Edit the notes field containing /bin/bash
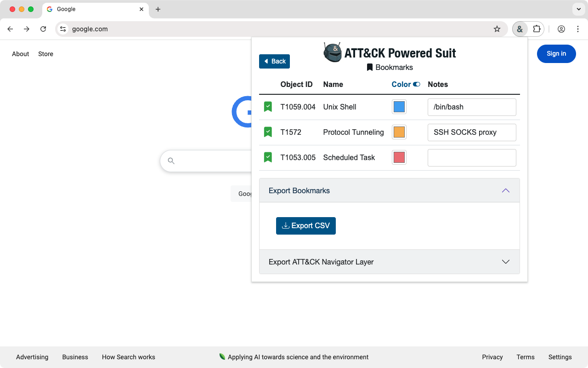Image resolution: width=588 pixels, height=368 pixels. click(x=472, y=107)
